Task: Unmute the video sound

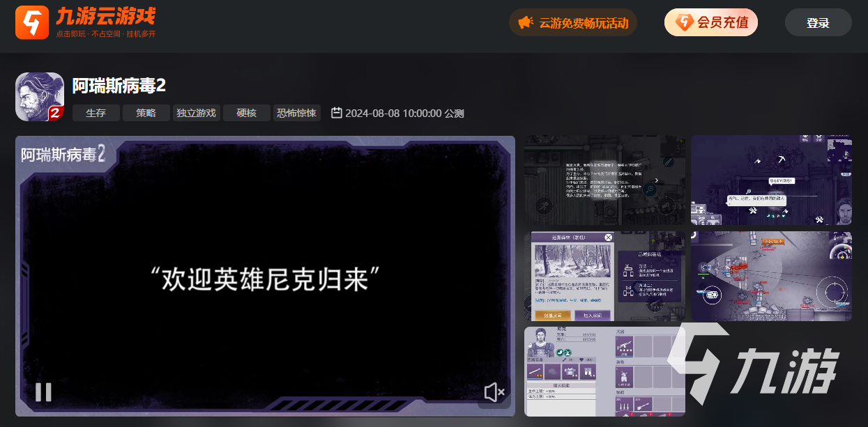Action: point(494,392)
